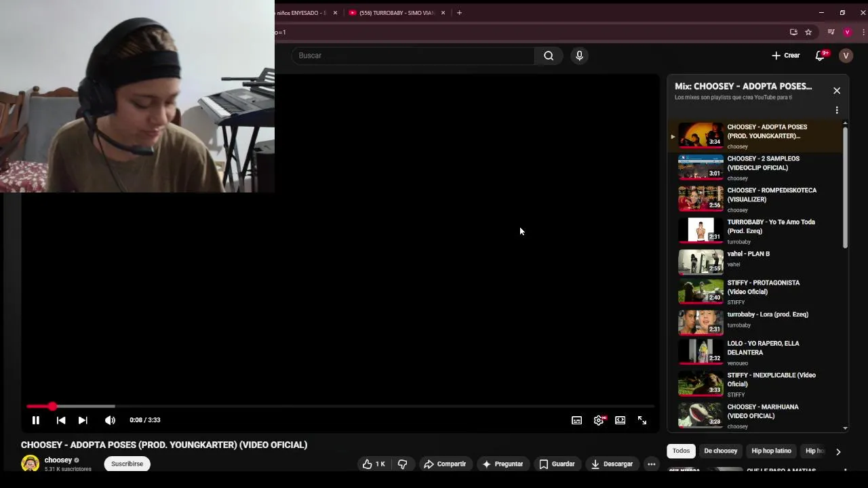The image size is (868, 488).
Task: Play TURROBABY - Yo Te Amo Toda
Action: [x=755, y=231]
